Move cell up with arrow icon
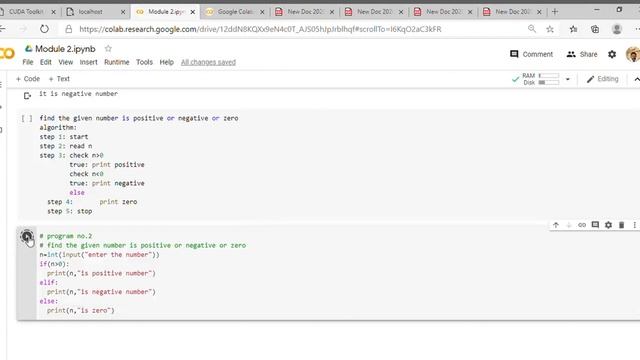This screenshot has width=640, height=360. 556,225
